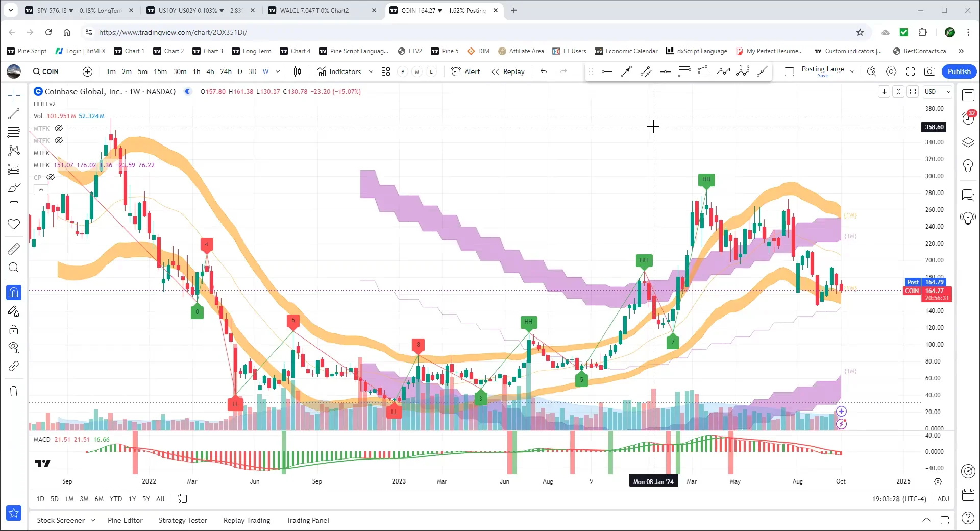Open the favorites star toolbar button
Viewport: 980px width, 531px height.
click(14, 513)
